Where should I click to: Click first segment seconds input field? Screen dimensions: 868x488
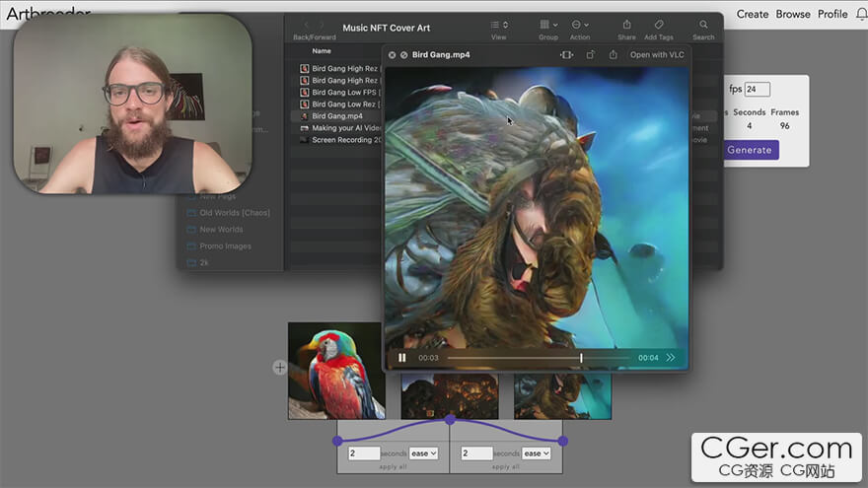(364, 453)
